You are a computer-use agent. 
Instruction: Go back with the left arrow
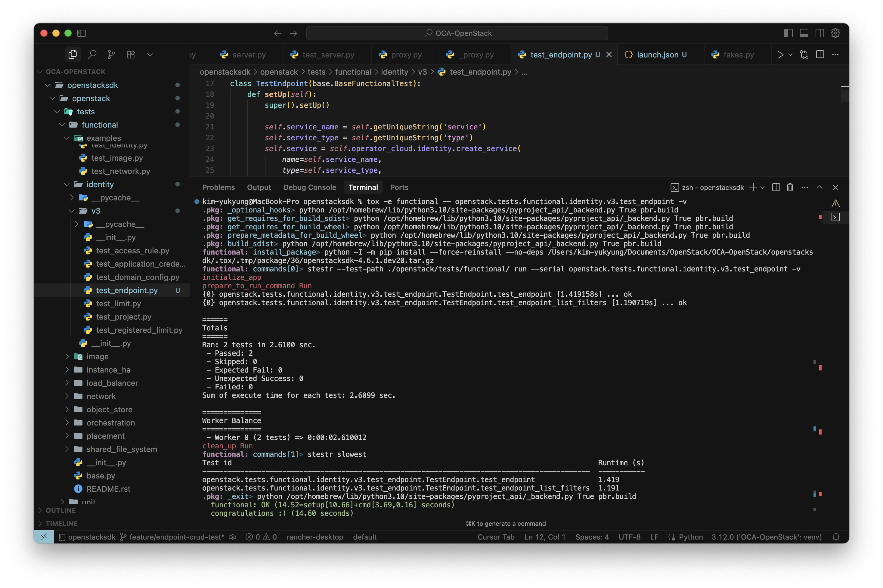point(277,33)
